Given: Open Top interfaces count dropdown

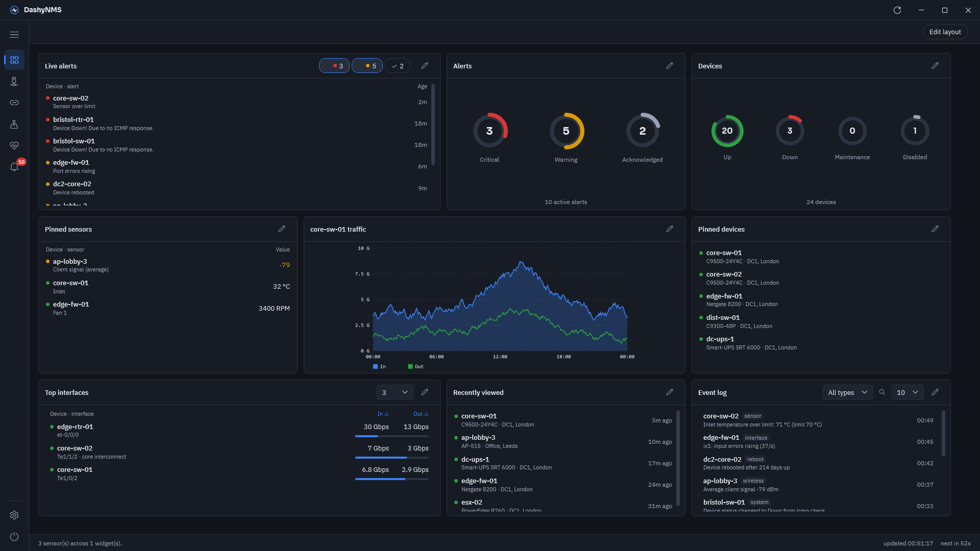Looking at the screenshot, I should click(395, 392).
